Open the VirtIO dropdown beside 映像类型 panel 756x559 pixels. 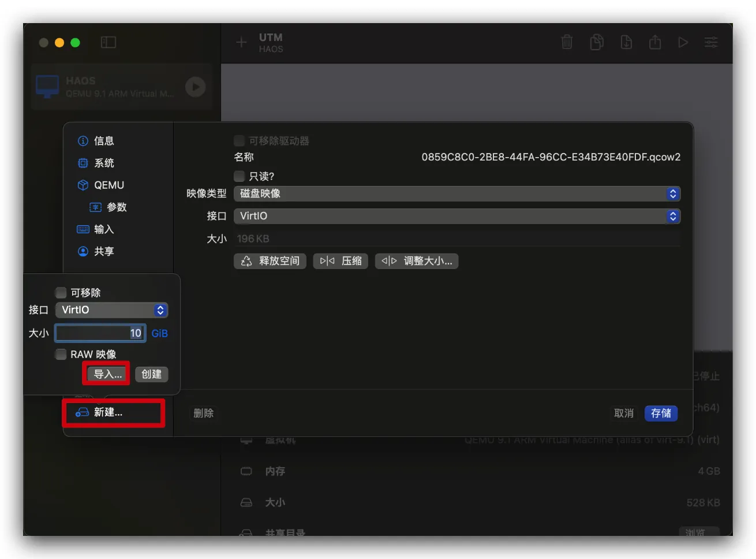(456, 216)
